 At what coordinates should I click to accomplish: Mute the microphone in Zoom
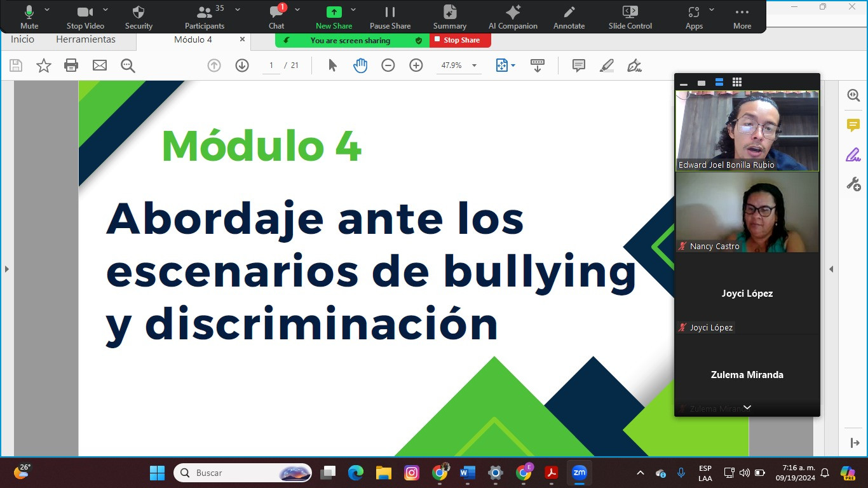pyautogui.click(x=29, y=17)
